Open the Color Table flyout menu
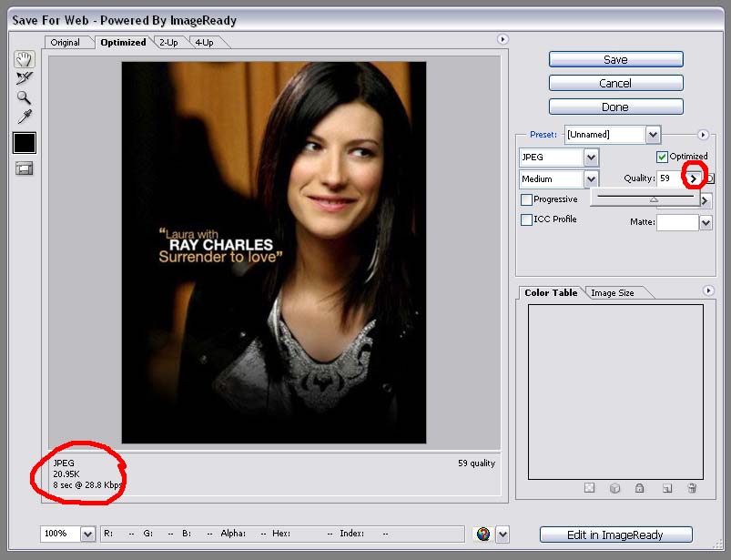Viewport: 731px width, 560px height. pyautogui.click(x=708, y=290)
